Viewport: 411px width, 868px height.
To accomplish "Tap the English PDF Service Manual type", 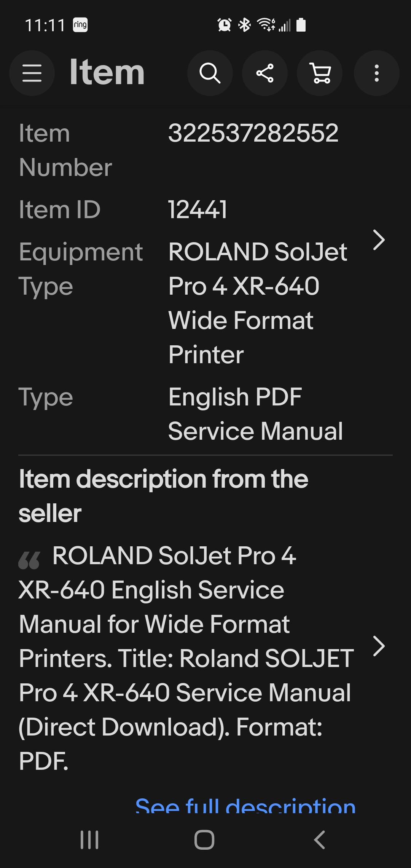I will pyautogui.click(x=255, y=414).
